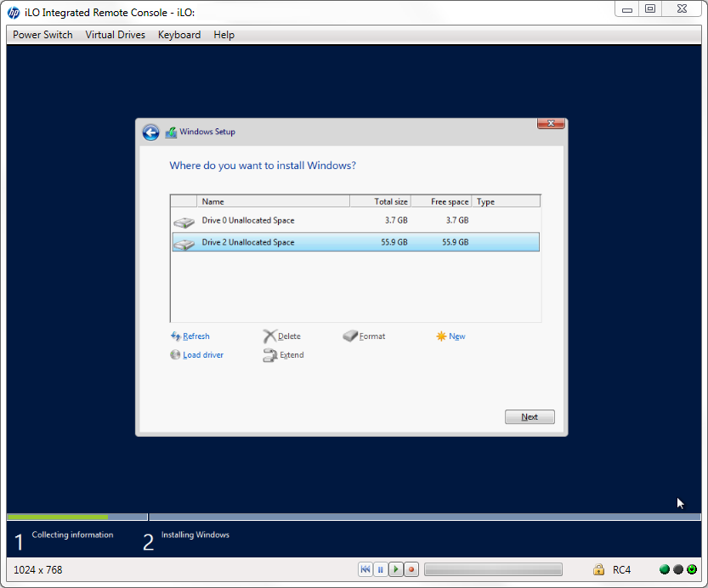Click the Format option

coord(372,336)
